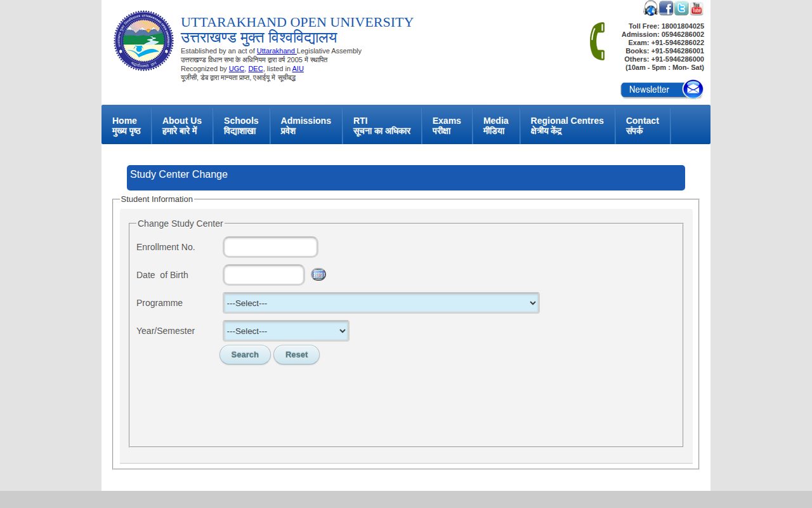Click the Study Center Change heading
Viewport: 812px width, 508px height.
[179, 175]
